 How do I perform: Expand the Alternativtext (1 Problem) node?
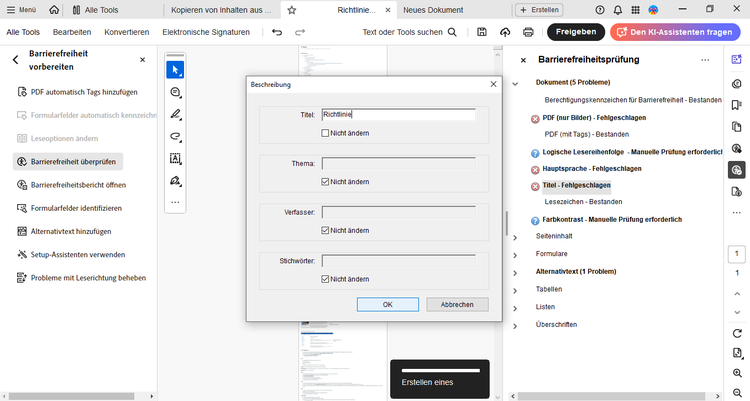(x=515, y=273)
